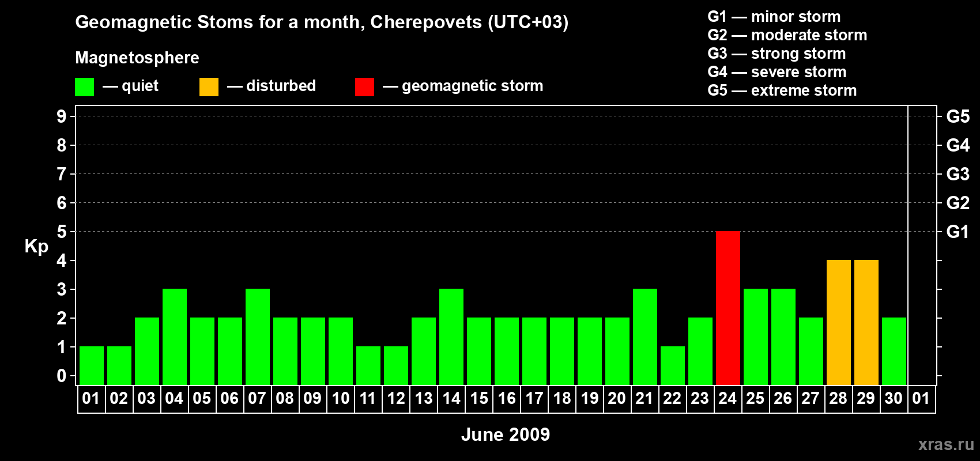Select the green bar for day 07

[258, 337]
